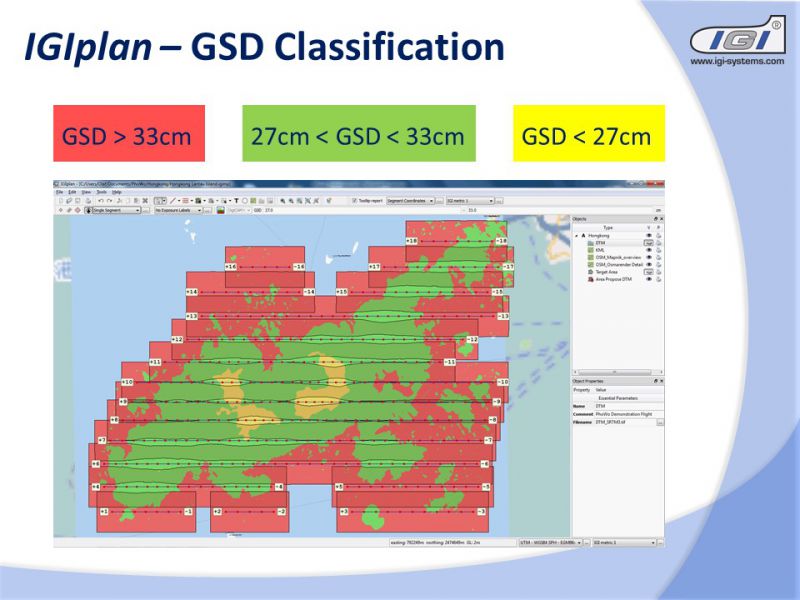Click flight line label +2 on map
800x600 pixels.
point(217,511)
